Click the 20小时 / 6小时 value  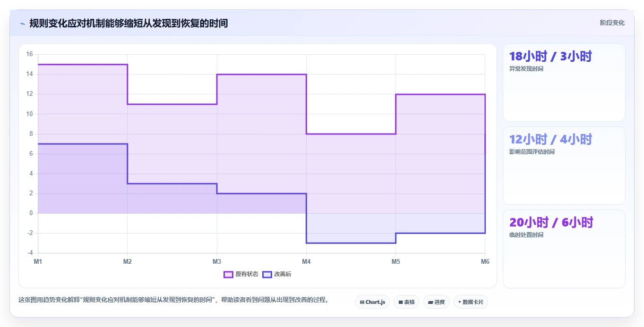[x=551, y=222]
